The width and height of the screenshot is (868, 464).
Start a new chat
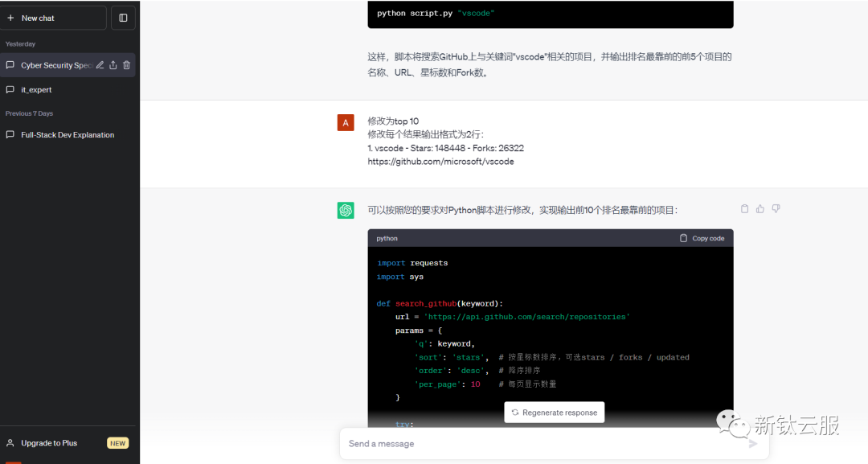53,18
